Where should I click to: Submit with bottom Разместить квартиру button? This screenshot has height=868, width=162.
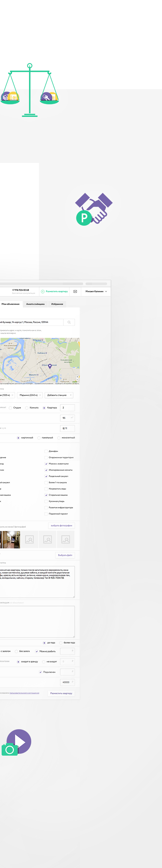(x=61, y=693)
